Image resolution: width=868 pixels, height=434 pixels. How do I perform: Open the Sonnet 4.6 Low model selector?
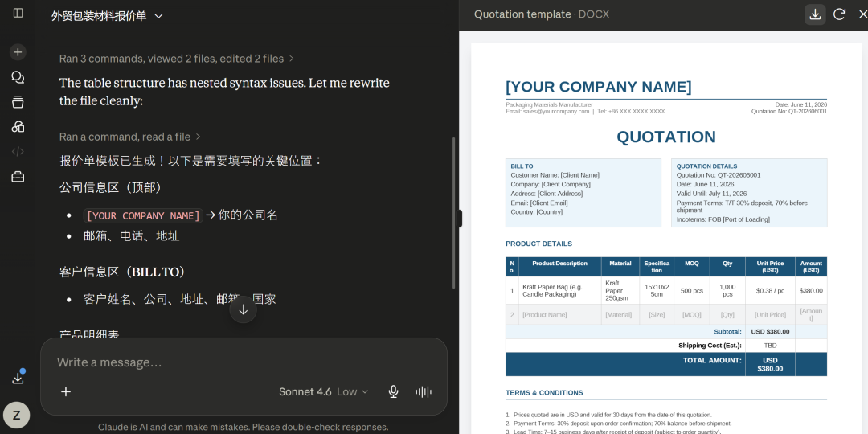click(x=323, y=392)
